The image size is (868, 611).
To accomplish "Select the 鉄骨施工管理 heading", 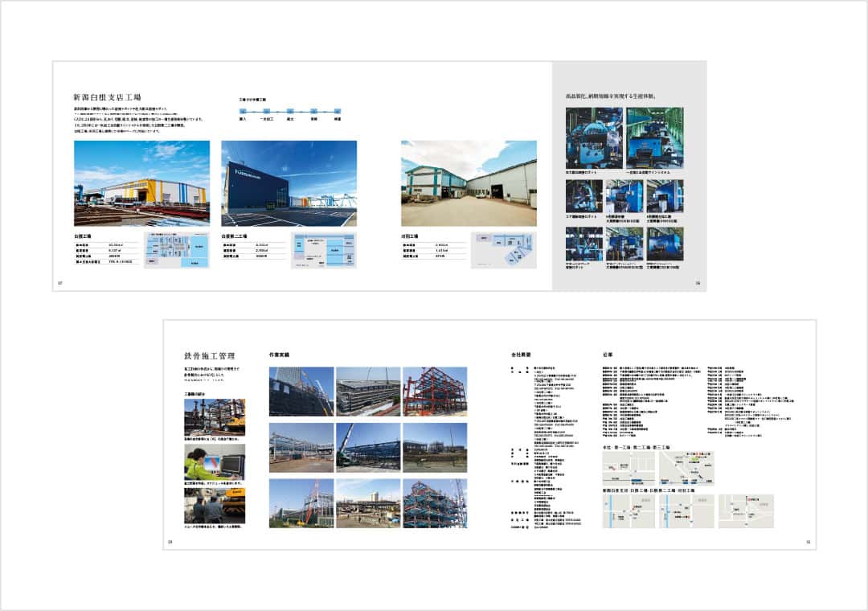I will click(x=210, y=355).
